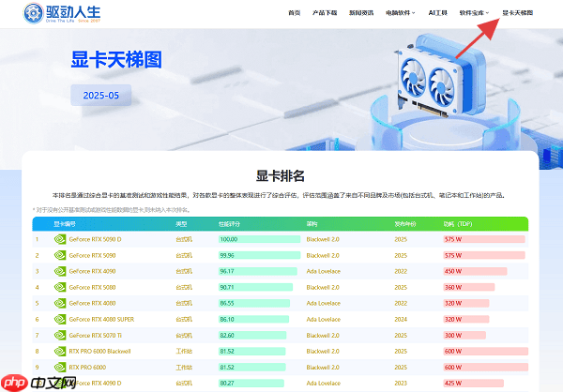Click the 425 W TDP value in rank 10
This screenshot has height=392, width=563.
[x=453, y=383]
